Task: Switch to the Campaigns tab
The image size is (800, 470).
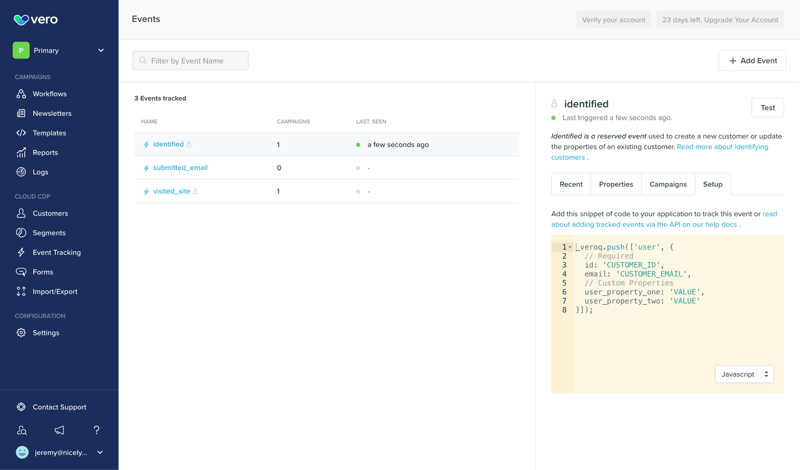Action: pyautogui.click(x=667, y=184)
